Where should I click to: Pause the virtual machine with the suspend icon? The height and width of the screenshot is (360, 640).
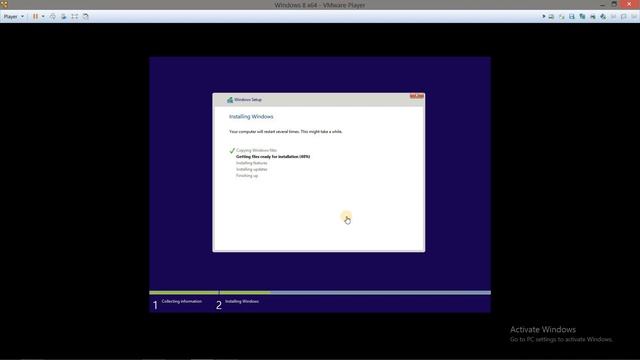coord(36,17)
